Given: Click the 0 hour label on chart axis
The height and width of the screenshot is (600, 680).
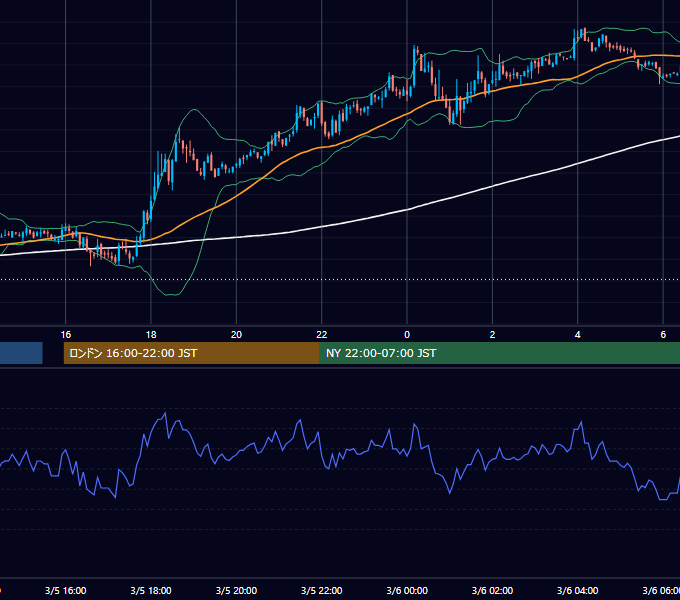Looking at the screenshot, I should [x=407, y=335].
